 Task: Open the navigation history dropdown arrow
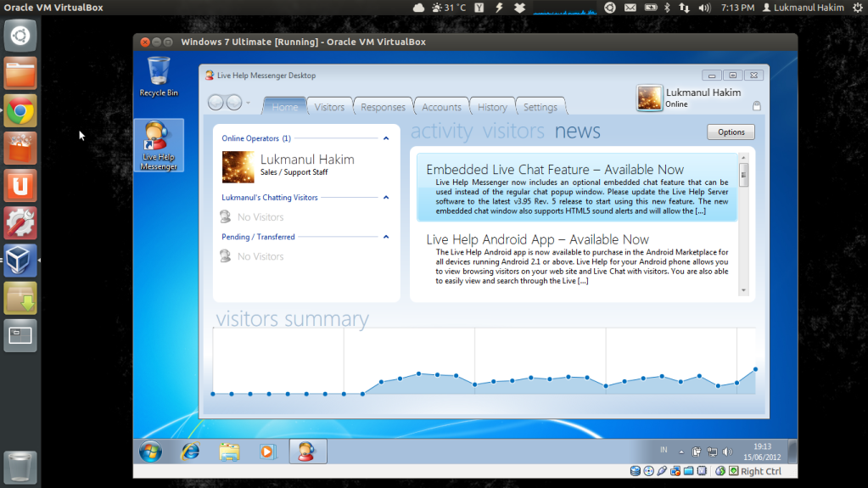248,103
